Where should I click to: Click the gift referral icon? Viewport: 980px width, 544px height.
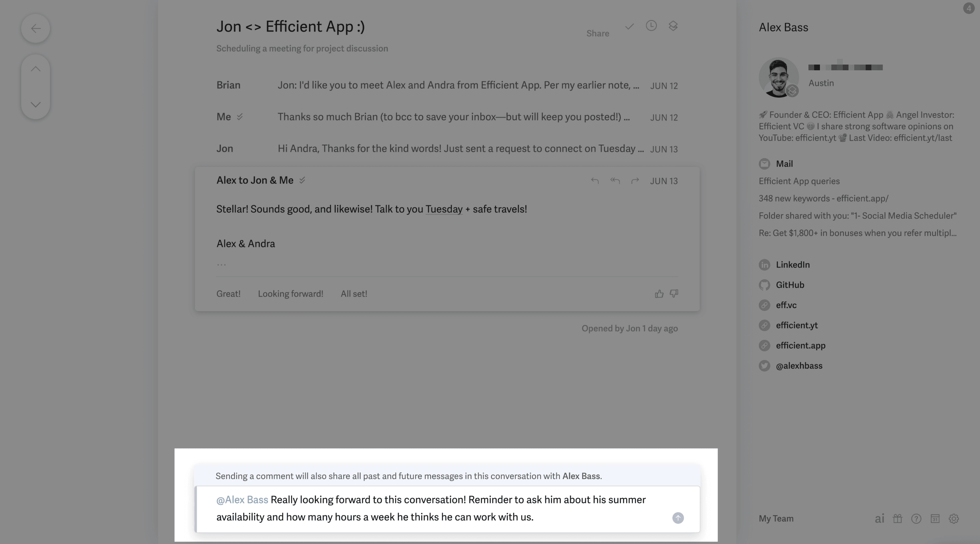click(898, 519)
